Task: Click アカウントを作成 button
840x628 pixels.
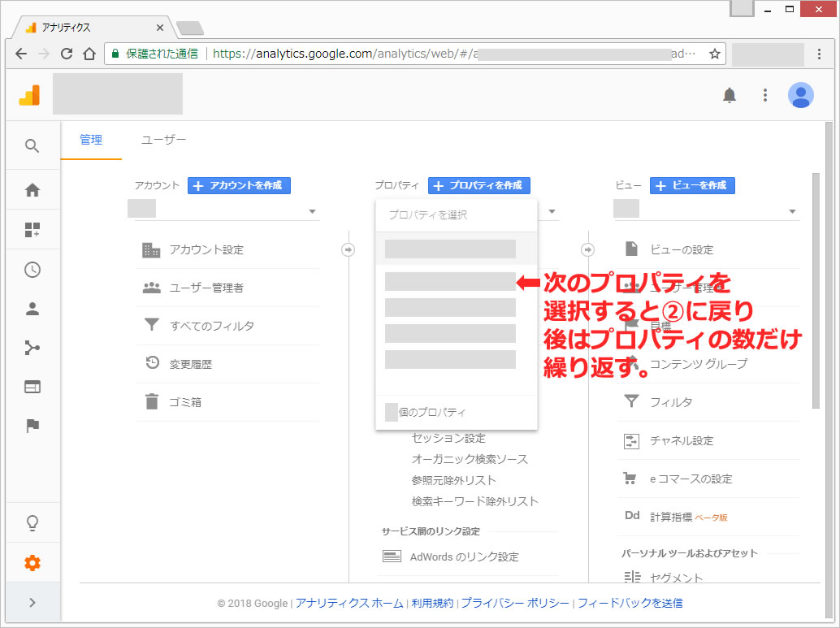Action: 239,185
